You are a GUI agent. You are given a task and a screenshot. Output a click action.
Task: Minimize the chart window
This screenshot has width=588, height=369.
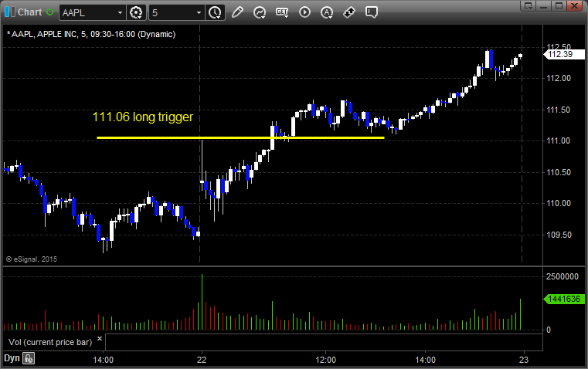click(x=544, y=5)
